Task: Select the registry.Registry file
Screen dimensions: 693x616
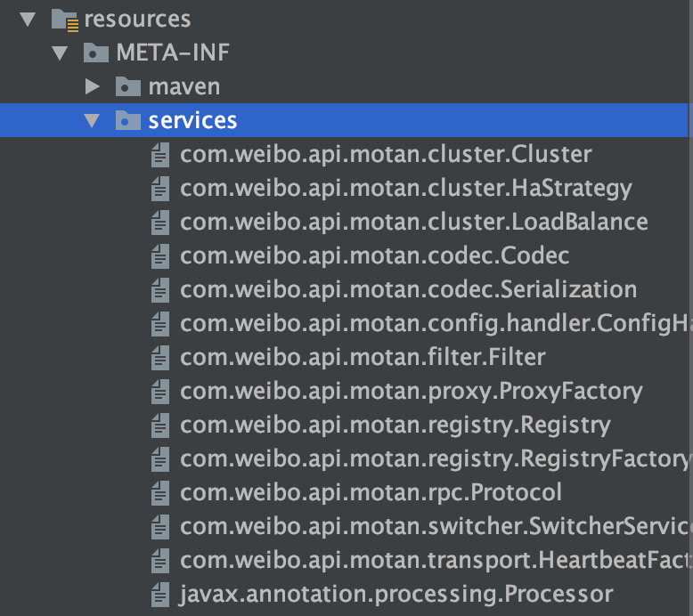Action: click(x=395, y=426)
